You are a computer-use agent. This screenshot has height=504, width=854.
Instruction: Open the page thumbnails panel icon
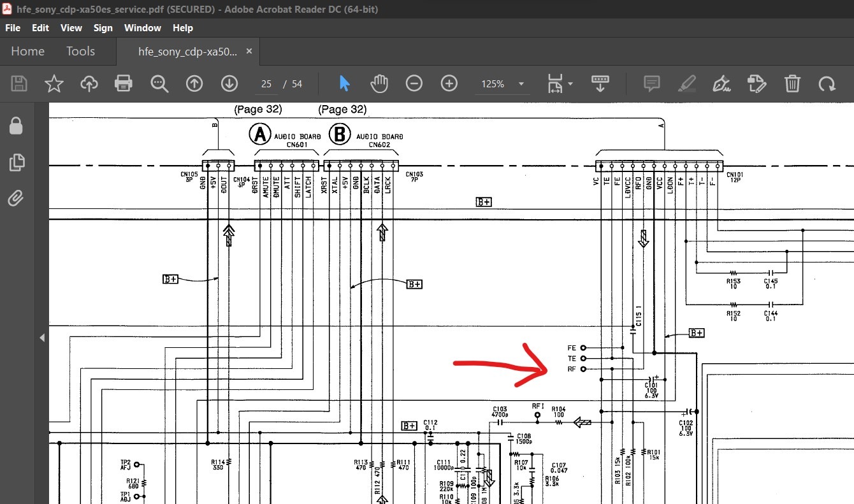(x=17, y=162)
